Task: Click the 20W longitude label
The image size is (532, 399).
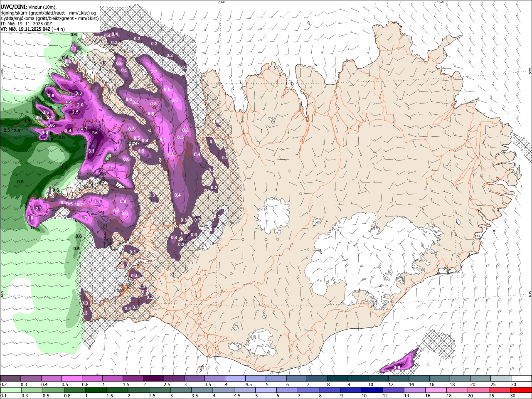Action: point(221,2)
